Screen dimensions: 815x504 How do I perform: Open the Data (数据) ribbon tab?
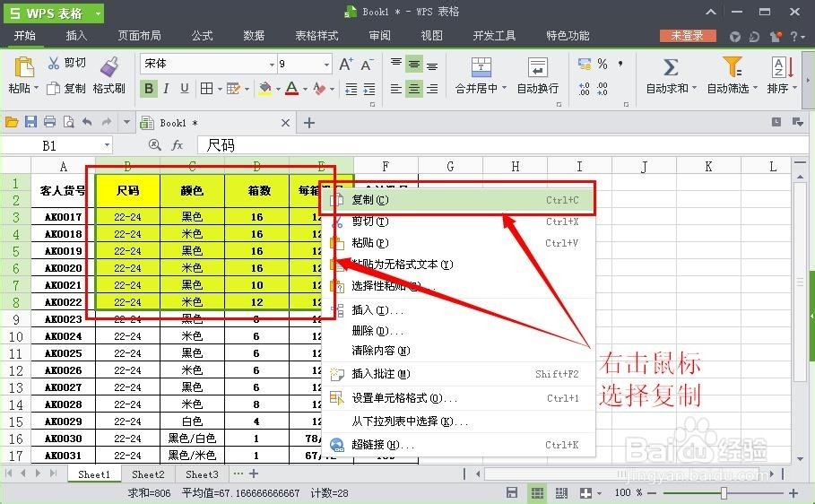click(x=254, y=35)
